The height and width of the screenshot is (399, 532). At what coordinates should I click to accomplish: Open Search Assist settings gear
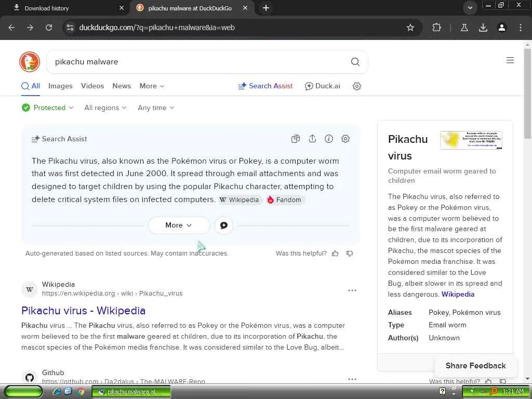pos(345,139)
